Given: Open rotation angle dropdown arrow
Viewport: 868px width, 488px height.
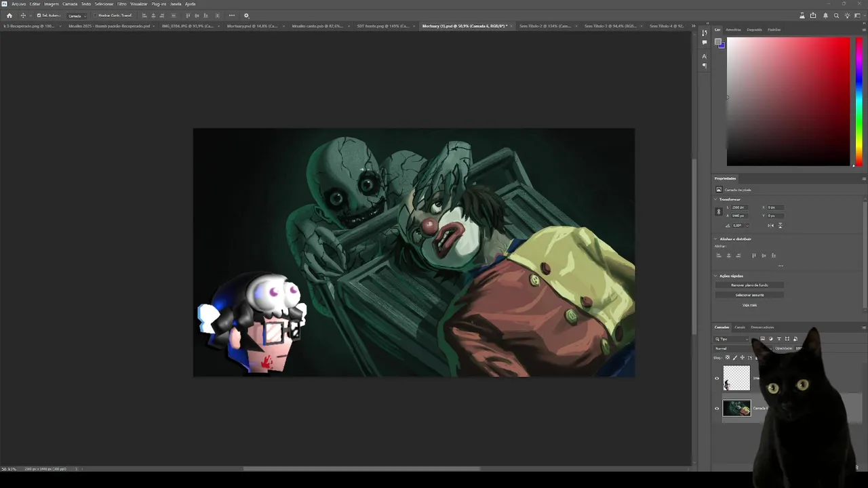Looking at the screenshot, I should (x=747, y=226).
